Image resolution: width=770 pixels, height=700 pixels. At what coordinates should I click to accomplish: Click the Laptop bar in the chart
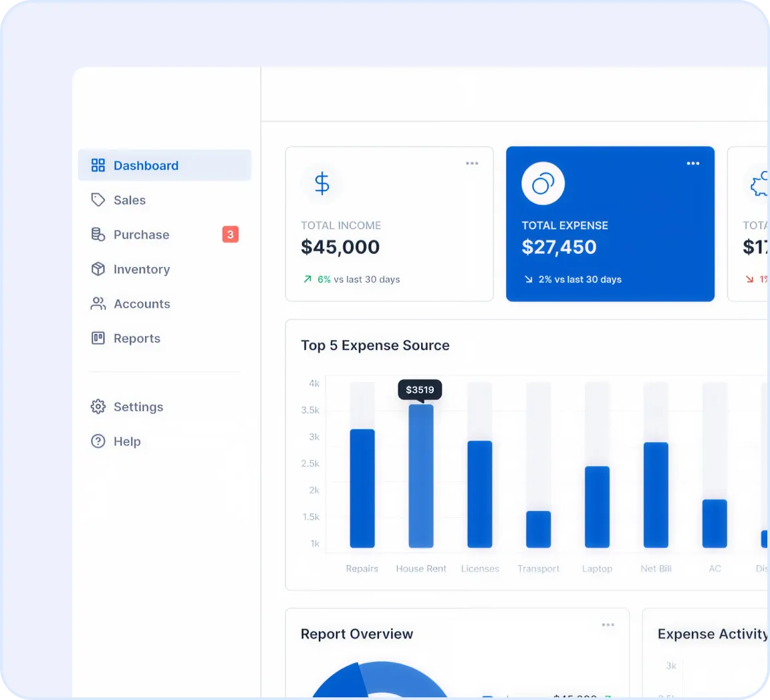pyautogui.click(x=597, y=506)
